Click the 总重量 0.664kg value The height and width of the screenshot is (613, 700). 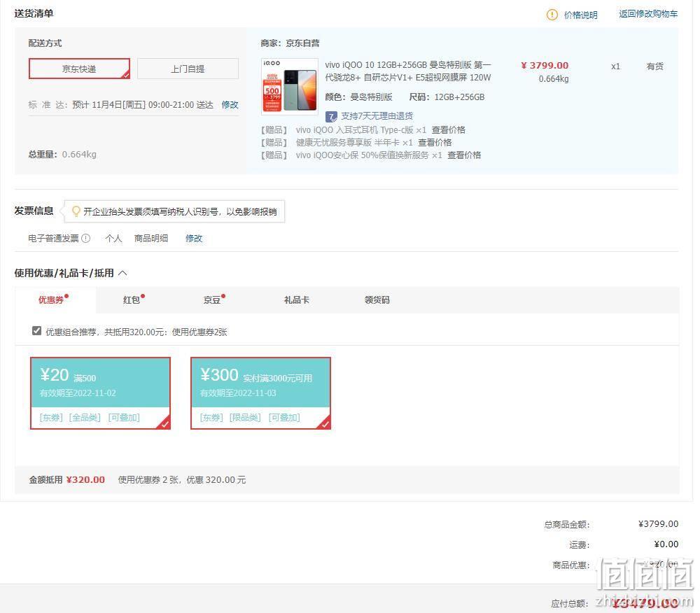pos(79,155)
